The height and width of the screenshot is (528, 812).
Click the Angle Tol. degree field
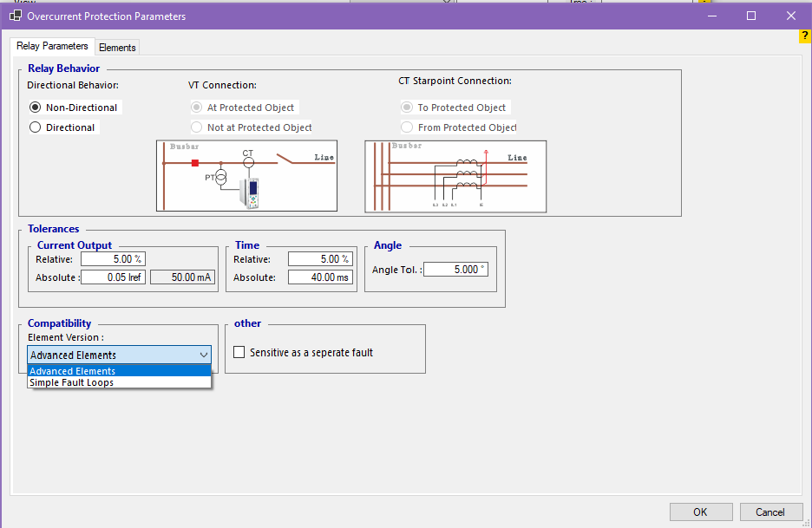(x=455, y=270)
